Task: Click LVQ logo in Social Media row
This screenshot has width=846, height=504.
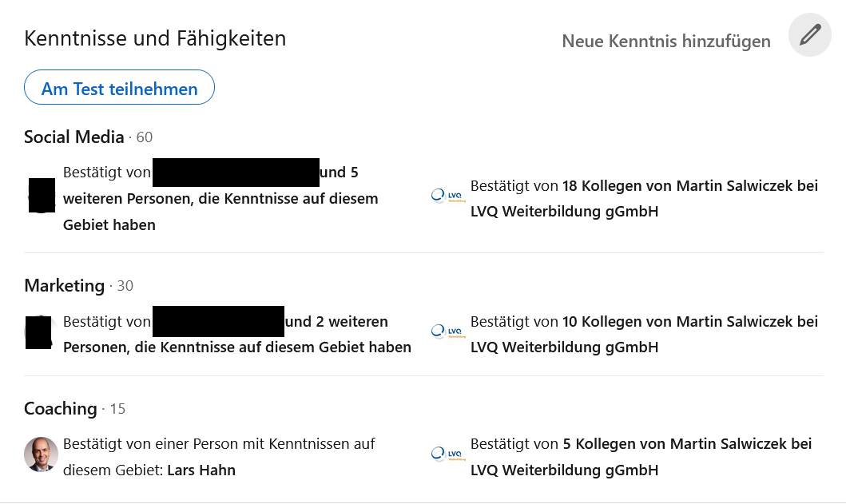Action: 448,196
